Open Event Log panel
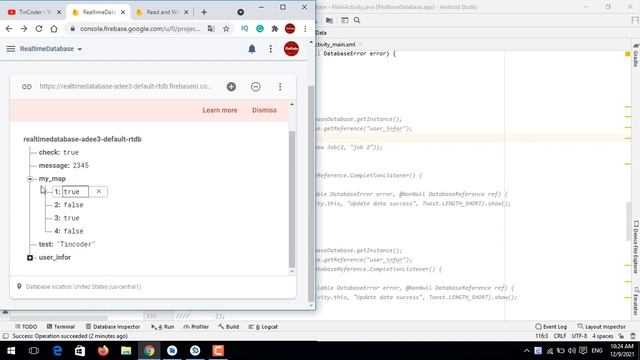 pos(551,327)
